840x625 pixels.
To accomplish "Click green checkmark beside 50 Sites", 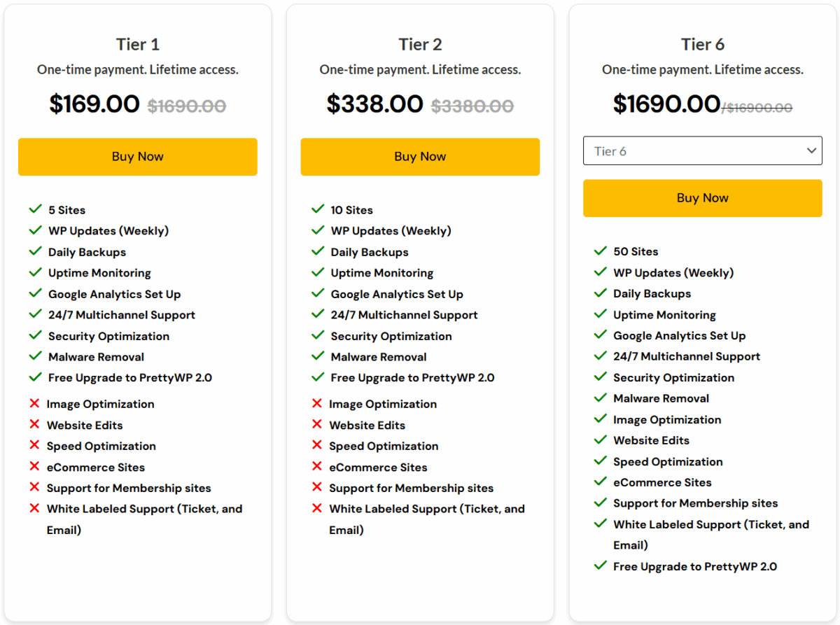I will tap(600, 251).
